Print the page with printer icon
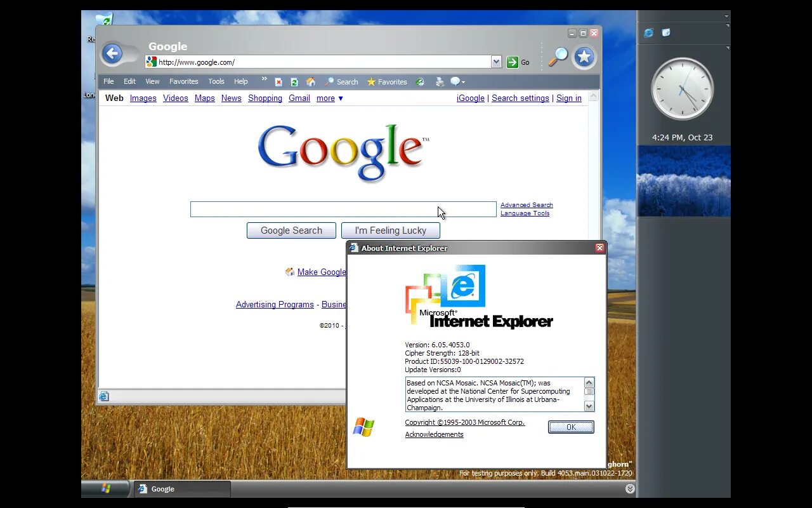 [440, 82]
